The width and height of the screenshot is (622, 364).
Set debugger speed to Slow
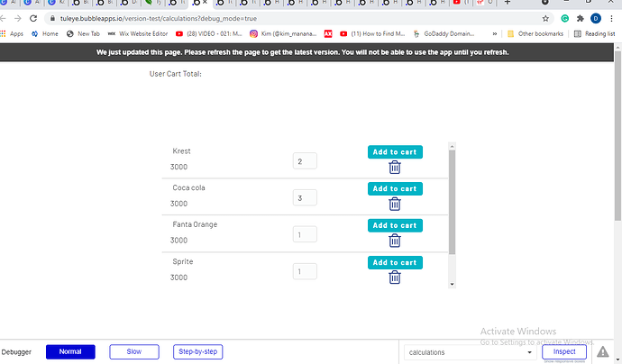tap(134, 351)
